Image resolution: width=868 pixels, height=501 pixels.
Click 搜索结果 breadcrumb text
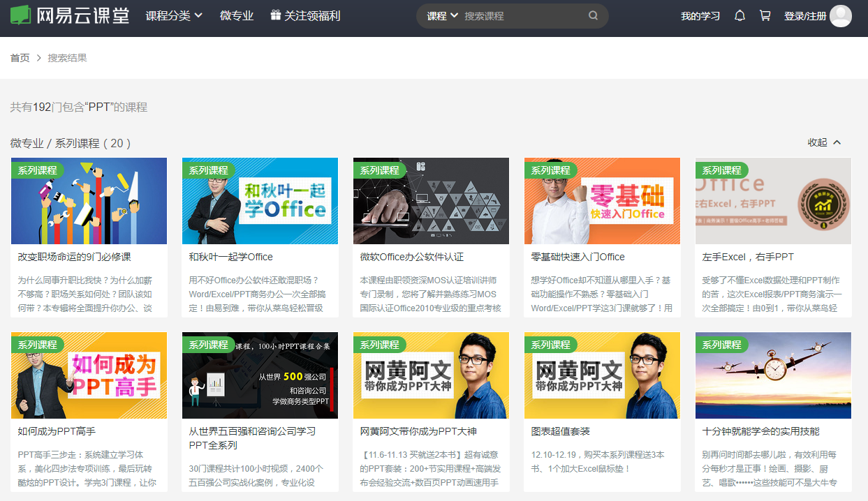click(67, 58)
